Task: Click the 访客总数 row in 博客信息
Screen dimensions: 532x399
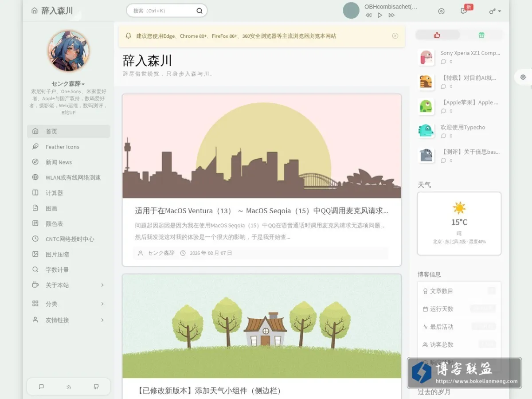Action: coord(459,344)
